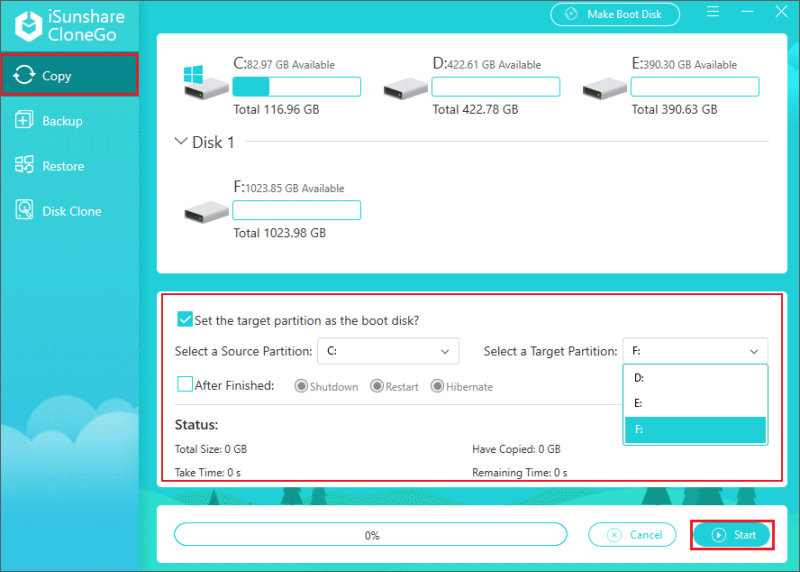
Task: Uncheck Set target partition as boot disk
Action: pos(185,319)
